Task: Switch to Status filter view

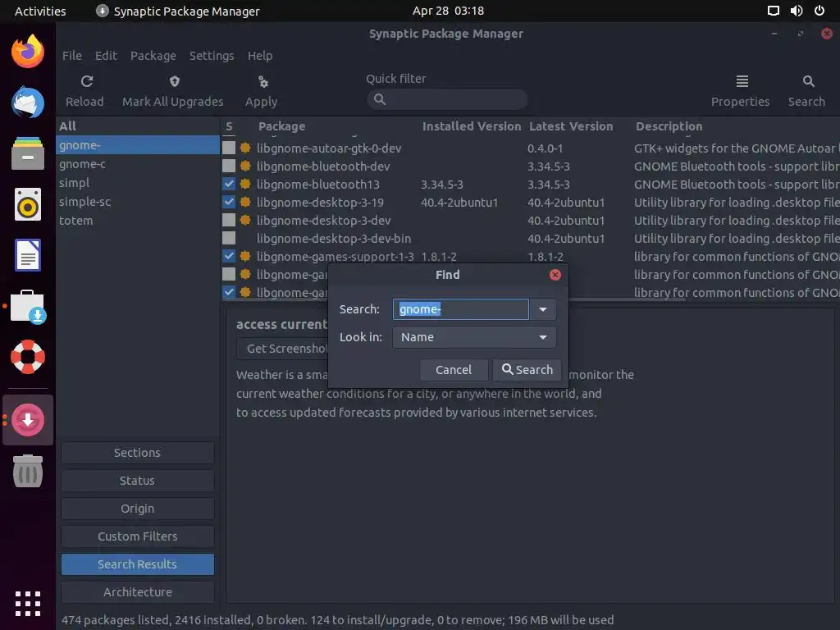Action: click(x=138, y=481)
